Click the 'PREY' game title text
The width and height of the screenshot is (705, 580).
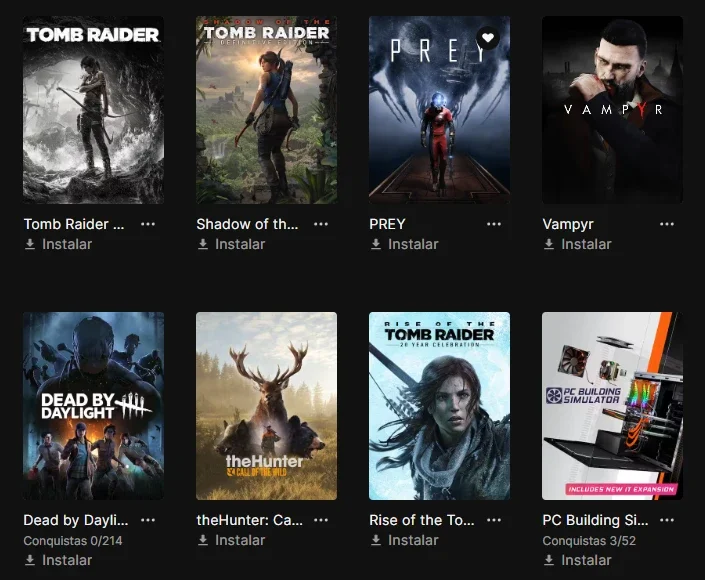click(x=387, y=224)
